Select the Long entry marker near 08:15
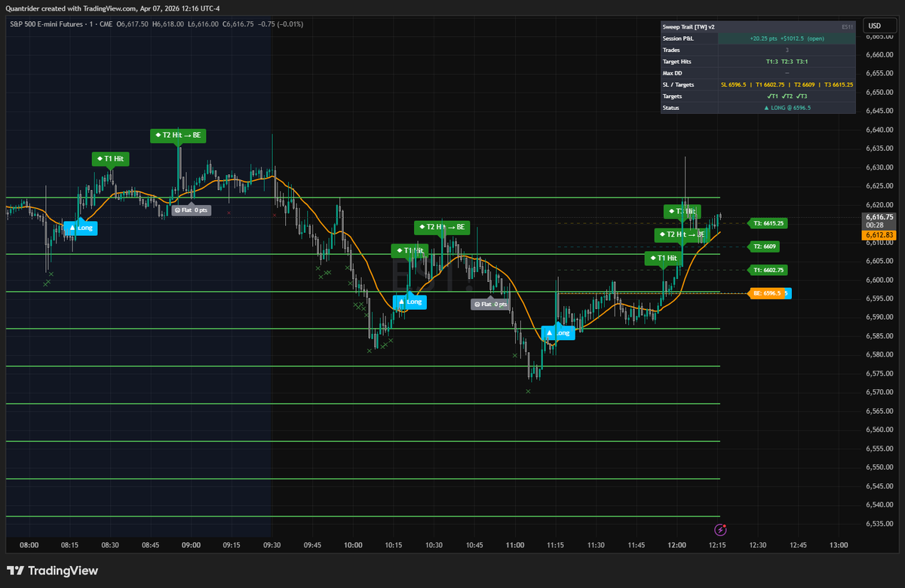This screenshot has height=588, width=905. pos(80,228)
